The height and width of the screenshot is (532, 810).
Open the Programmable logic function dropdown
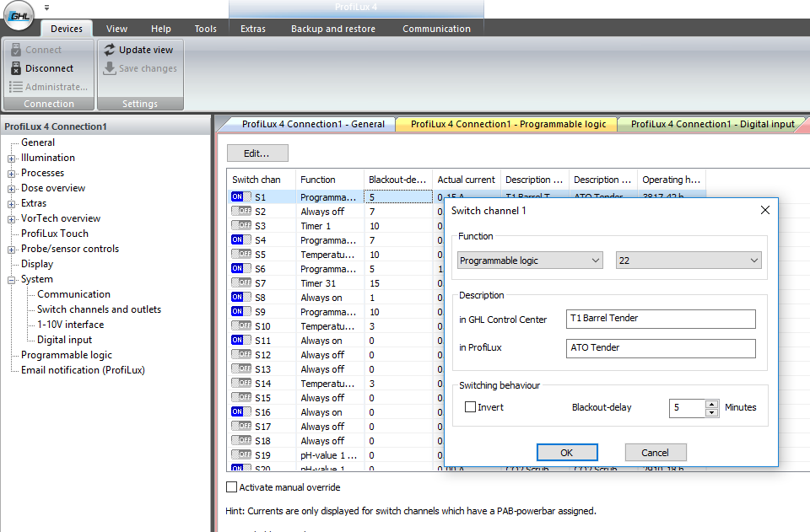click(x=530, y=260)
